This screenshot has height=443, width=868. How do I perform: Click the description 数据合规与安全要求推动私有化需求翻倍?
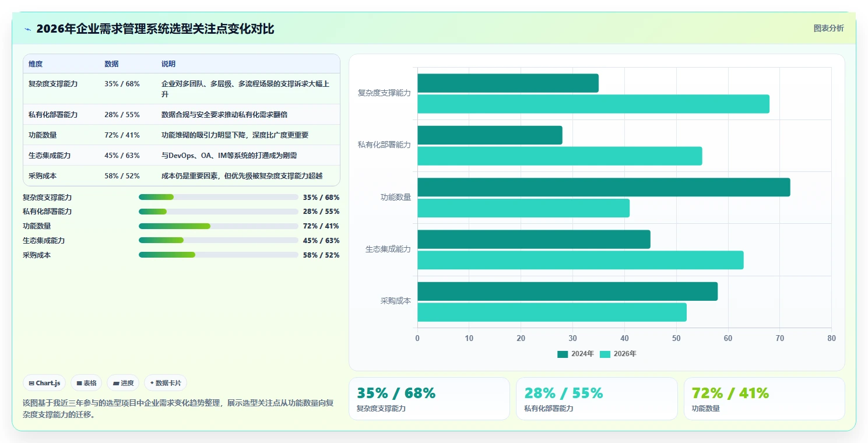click(224, 115)
